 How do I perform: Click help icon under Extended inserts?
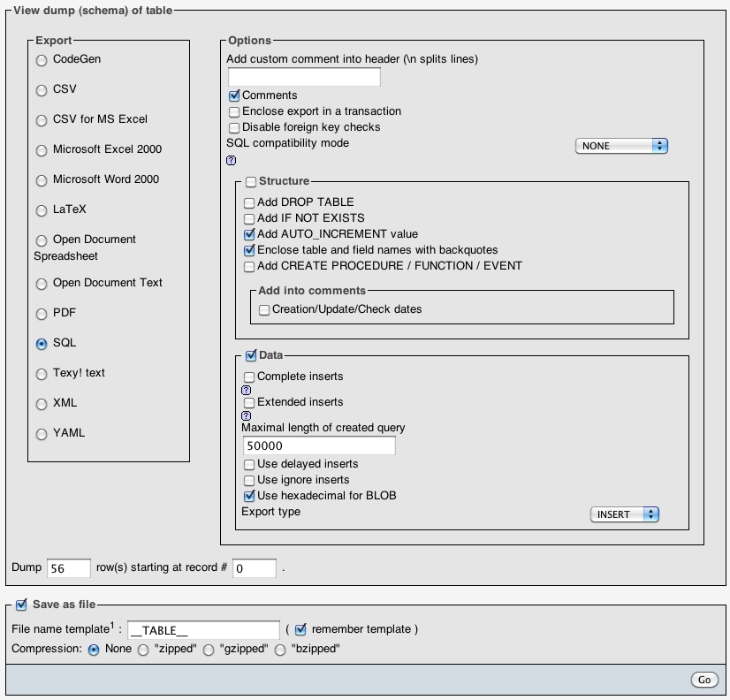pyautogui.click(x=247, y=415)
